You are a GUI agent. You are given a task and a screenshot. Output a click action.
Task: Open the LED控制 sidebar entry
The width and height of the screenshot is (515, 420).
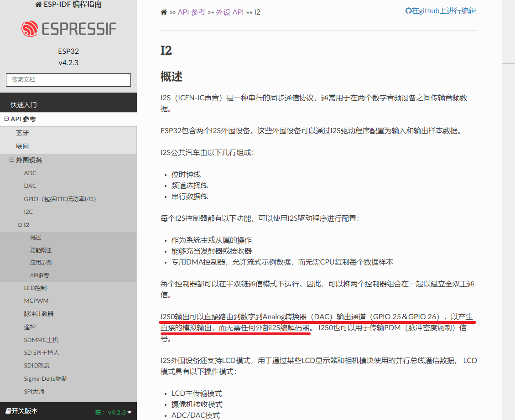pos(35,288)
